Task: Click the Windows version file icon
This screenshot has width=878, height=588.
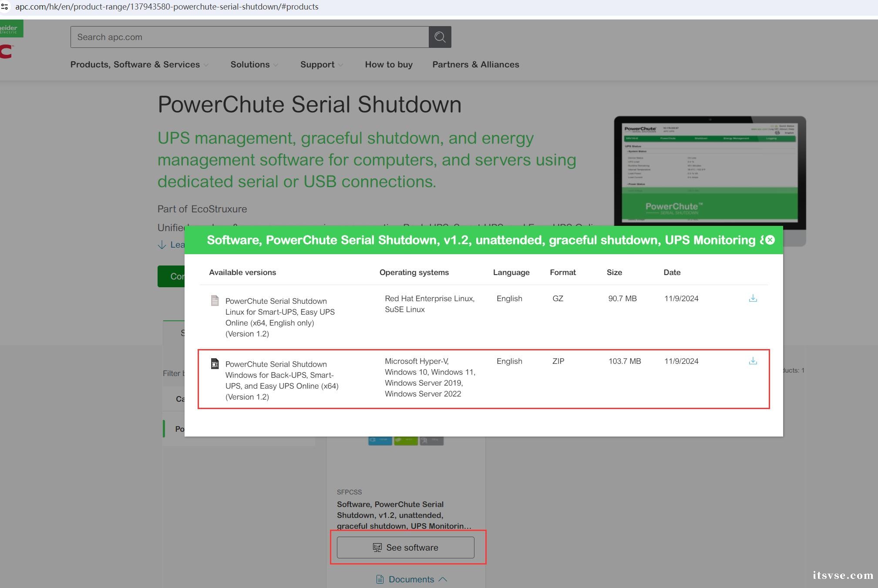Action: (x=215, y=363)
